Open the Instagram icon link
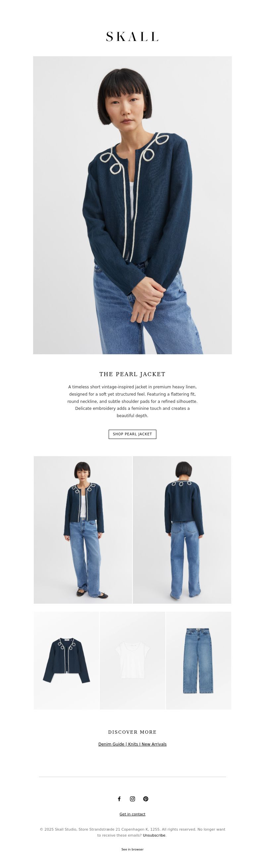This screenshot has width=265, height=868. [132, 799]
